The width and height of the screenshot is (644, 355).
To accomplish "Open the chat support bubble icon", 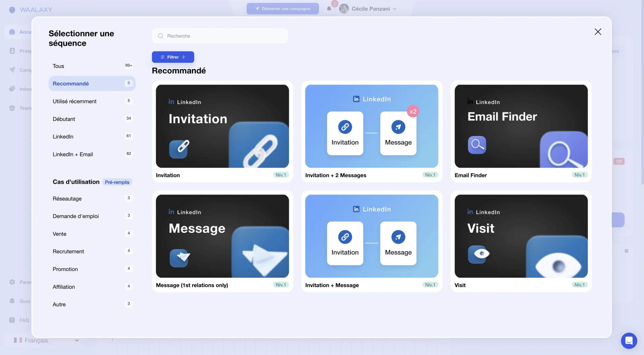I will [x=629, y=341].
